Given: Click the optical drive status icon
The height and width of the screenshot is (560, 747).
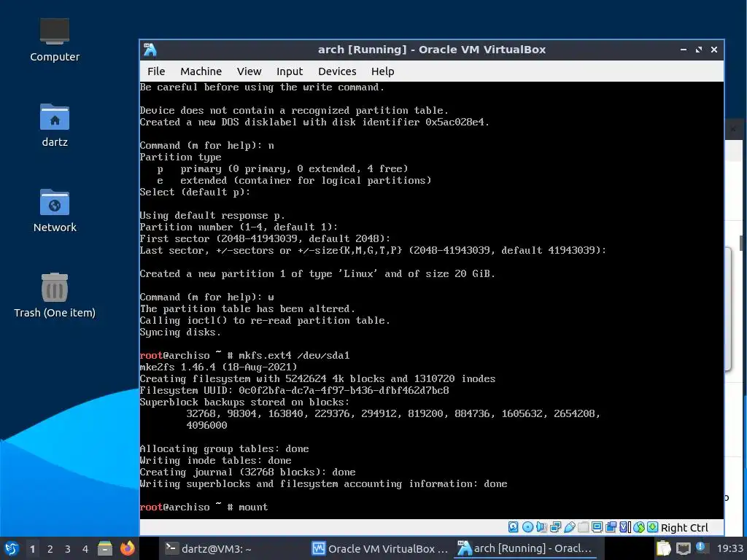Looking at the screenshot, I should (527, 527).
